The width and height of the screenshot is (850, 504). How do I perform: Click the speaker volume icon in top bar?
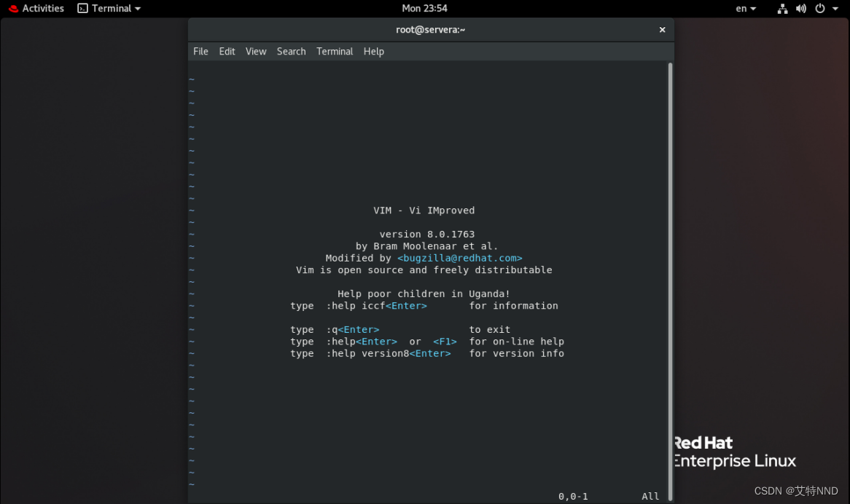tap(801, 8)
